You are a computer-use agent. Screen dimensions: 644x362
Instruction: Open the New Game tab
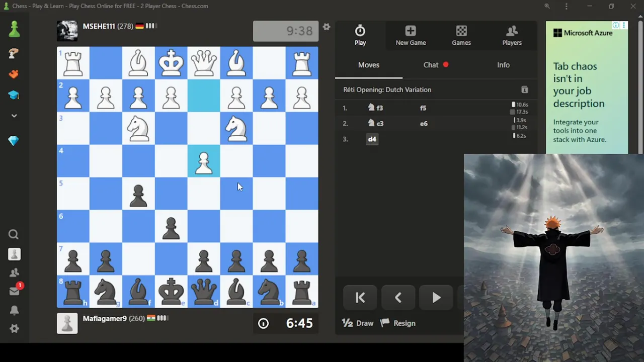pyautogui.click(x=411, y=35)
